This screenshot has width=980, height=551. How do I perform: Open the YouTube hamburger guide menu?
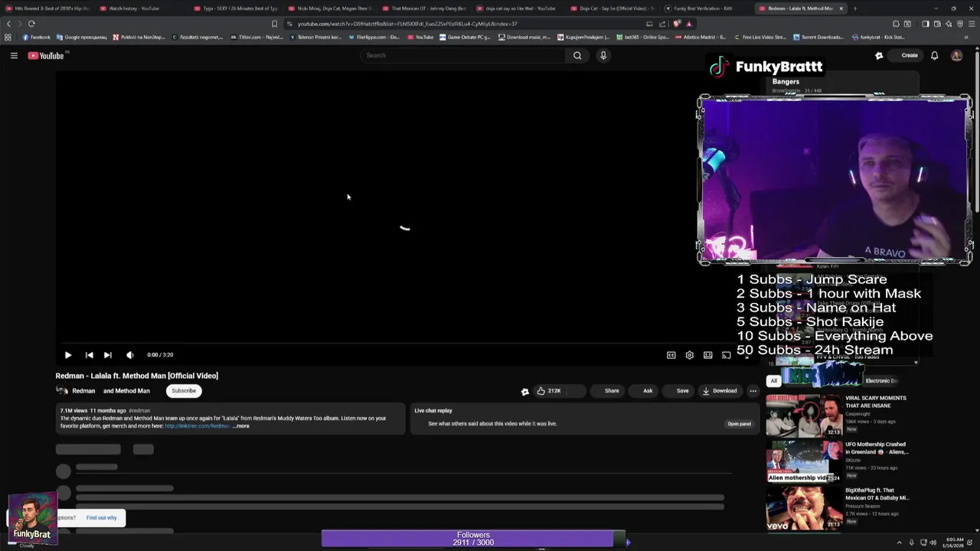(x=14, y=55)
